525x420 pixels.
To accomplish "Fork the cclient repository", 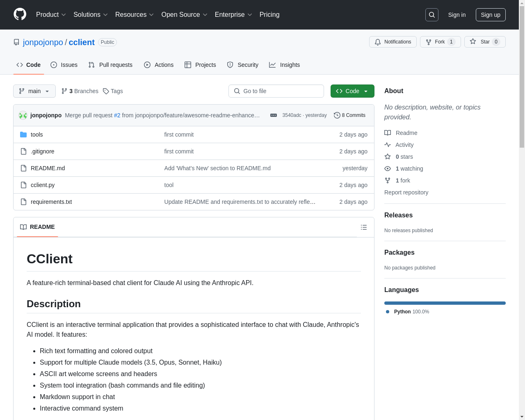I will [440, 42].
